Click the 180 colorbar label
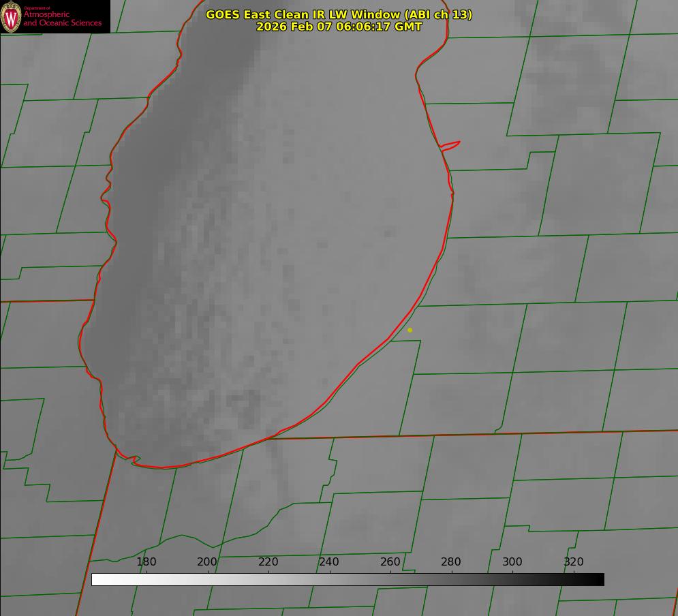This screenshot has width=678, height=616. click(146, 561)
